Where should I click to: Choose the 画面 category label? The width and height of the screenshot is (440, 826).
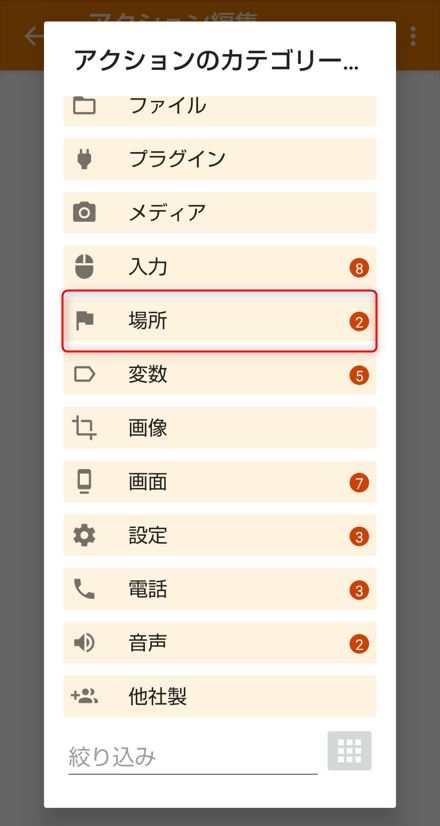pos(148,482)
